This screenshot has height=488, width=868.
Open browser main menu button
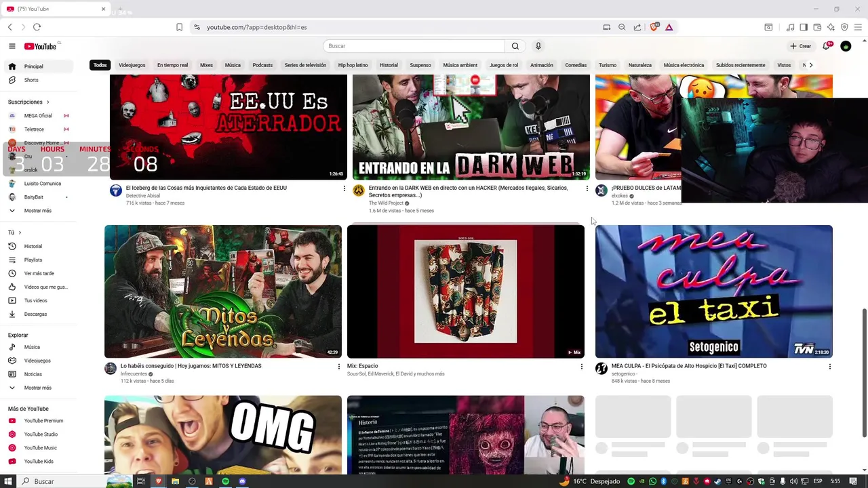coord(857,27)
